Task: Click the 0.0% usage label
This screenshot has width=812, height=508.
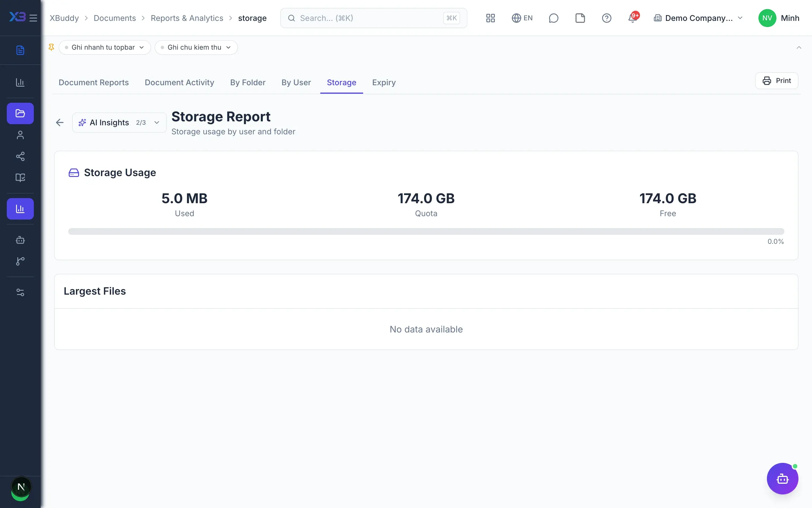Action: [775, 242]
